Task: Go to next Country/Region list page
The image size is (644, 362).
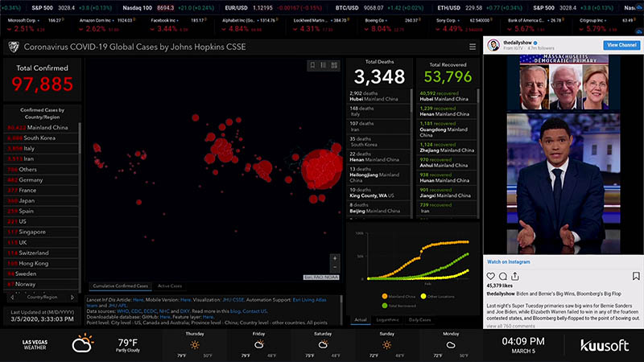Action: (x=72, y=297)
